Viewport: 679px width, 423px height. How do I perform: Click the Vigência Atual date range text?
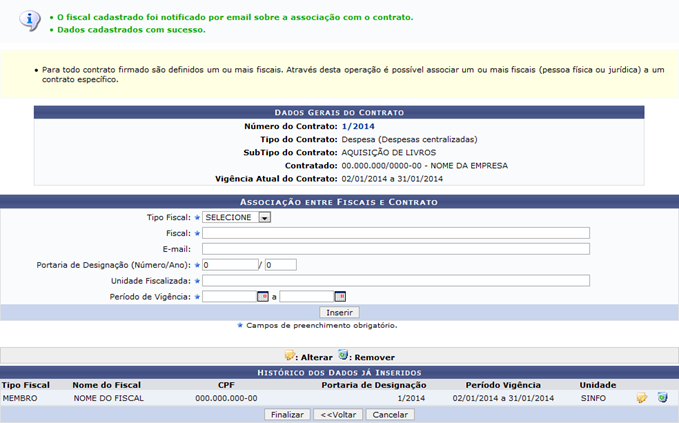point(392,179)
